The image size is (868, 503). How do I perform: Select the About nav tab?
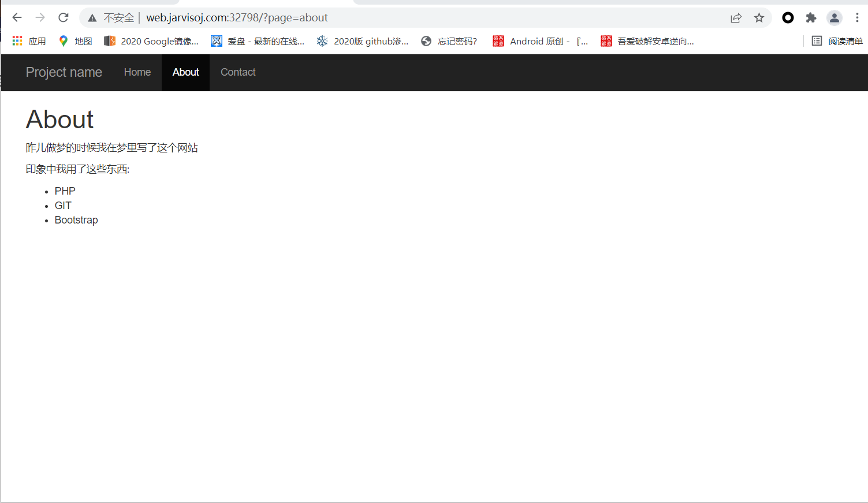(x=185, y=72)
